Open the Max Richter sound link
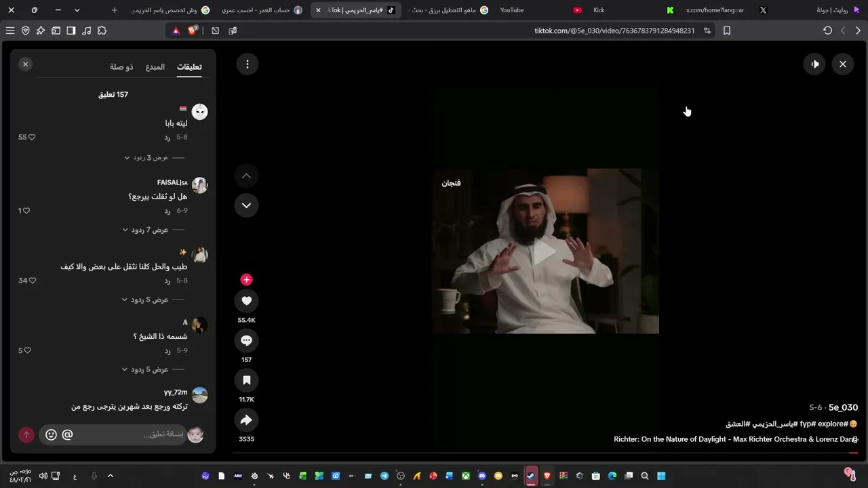 (736, 439)
